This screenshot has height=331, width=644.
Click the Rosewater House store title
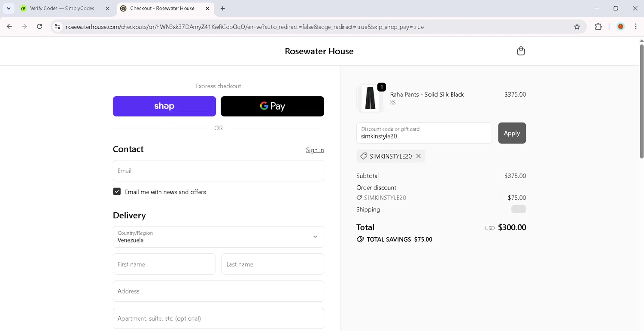[x=319, y=51]
